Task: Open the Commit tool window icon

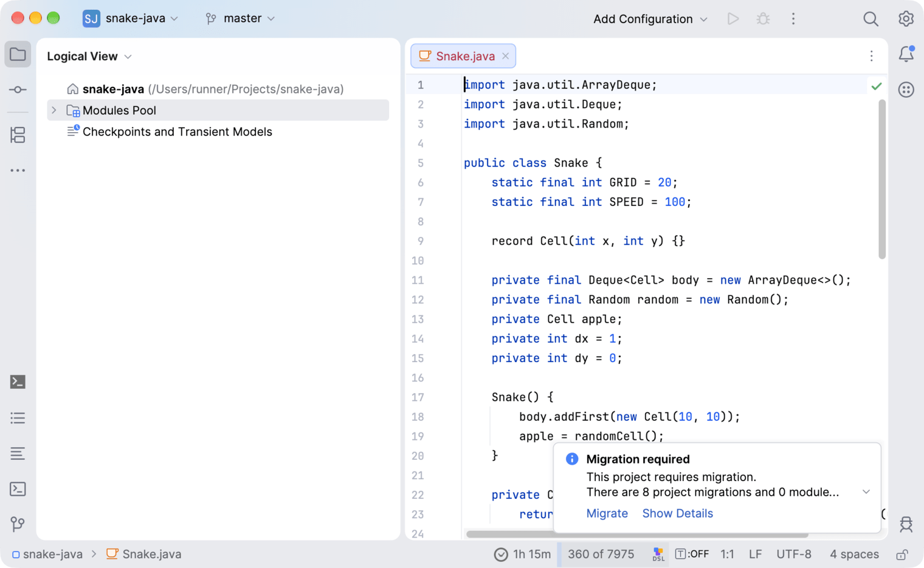Action: pyautogui.click(x=18, y=90)
